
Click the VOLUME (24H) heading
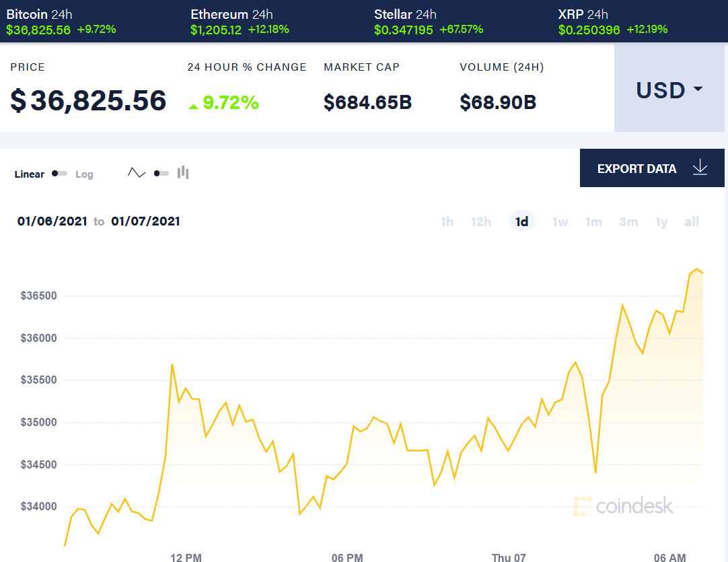coord(501,67)
